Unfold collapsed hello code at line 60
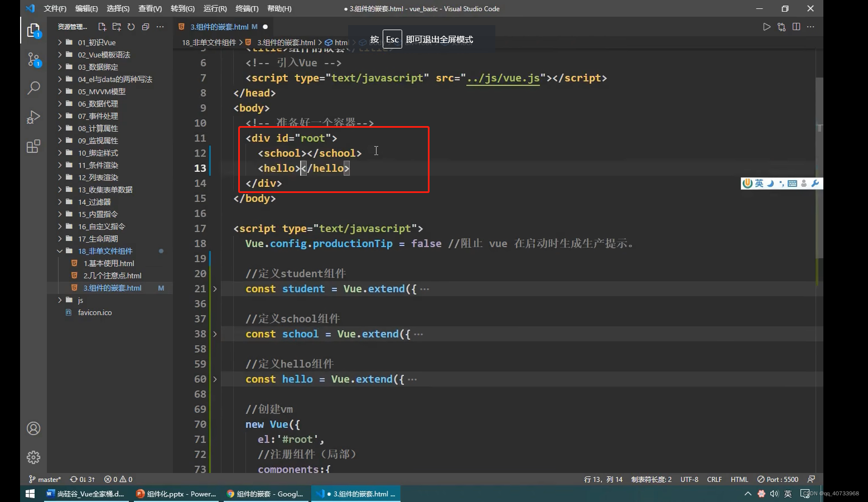 [215, 379]
